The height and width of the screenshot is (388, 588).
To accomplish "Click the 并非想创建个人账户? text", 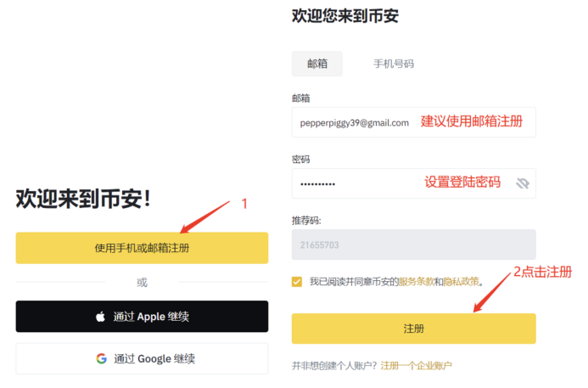I will [x=334, y=365].
